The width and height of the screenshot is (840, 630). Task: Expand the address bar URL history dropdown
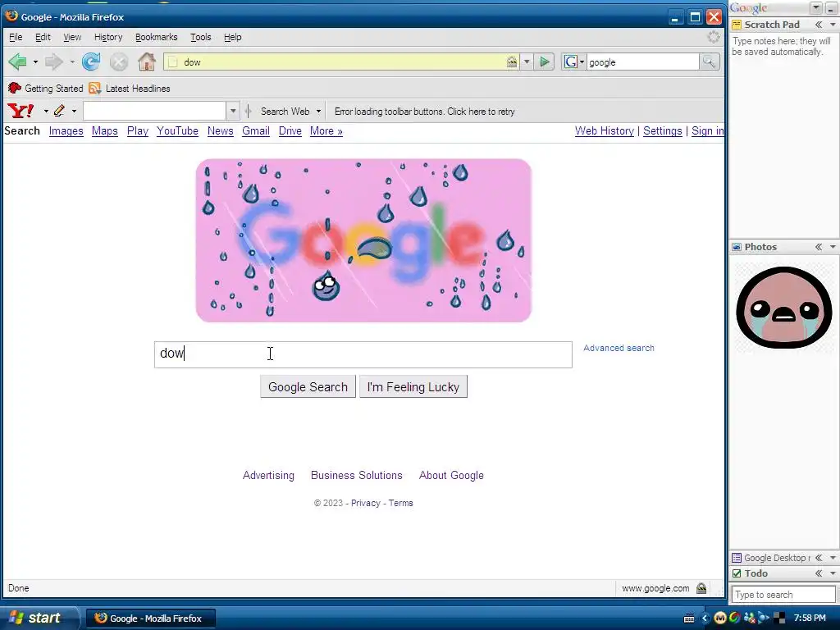[x=527, y=62]
